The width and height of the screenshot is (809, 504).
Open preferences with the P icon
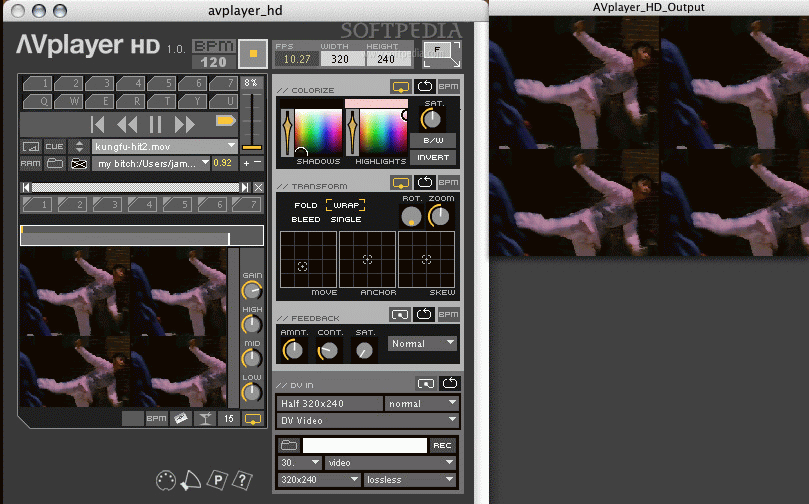point(218,481)
